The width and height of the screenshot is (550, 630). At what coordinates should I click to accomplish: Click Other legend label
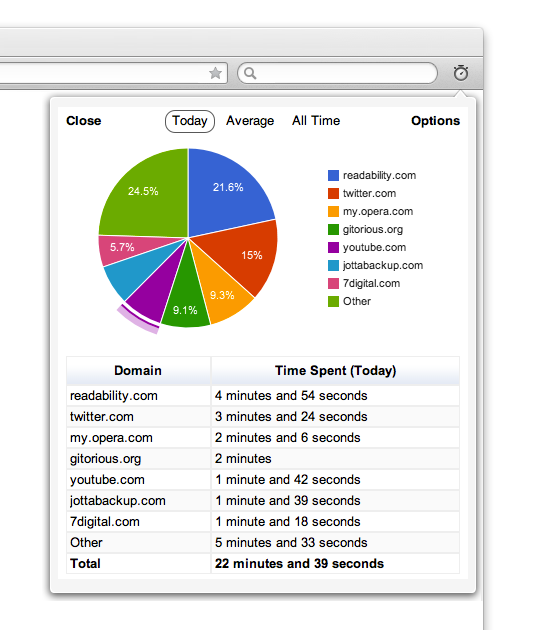point(357,301)
